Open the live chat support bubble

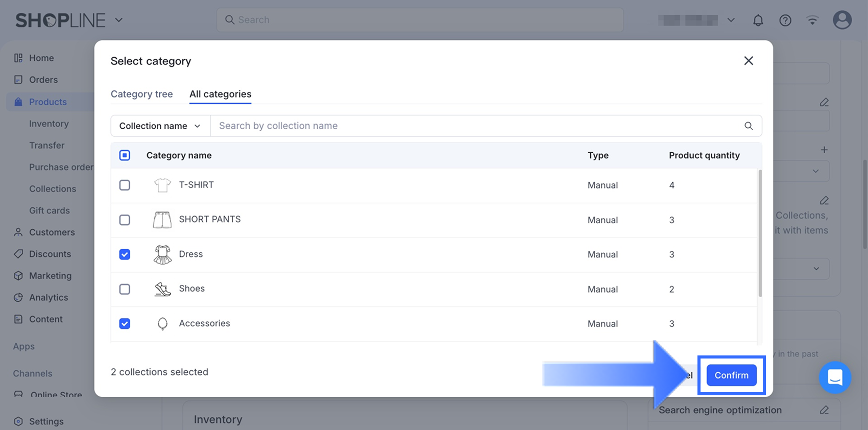click(835, 377)
